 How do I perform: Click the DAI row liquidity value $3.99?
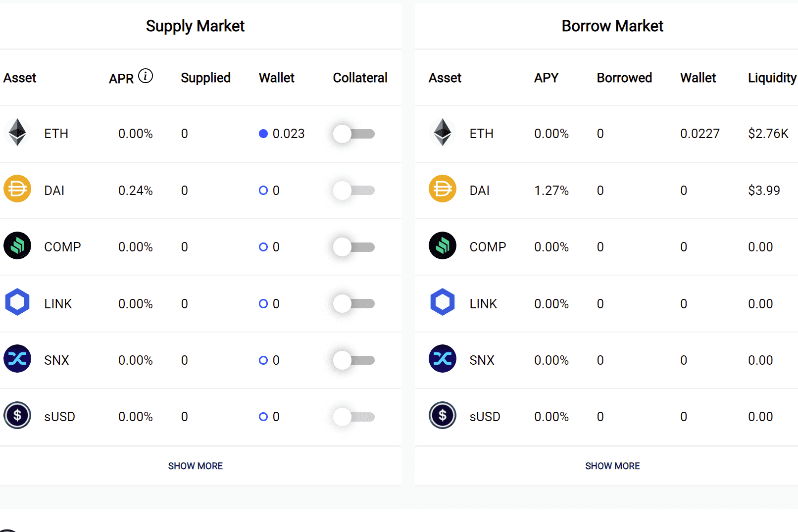[x=764, y=190]
